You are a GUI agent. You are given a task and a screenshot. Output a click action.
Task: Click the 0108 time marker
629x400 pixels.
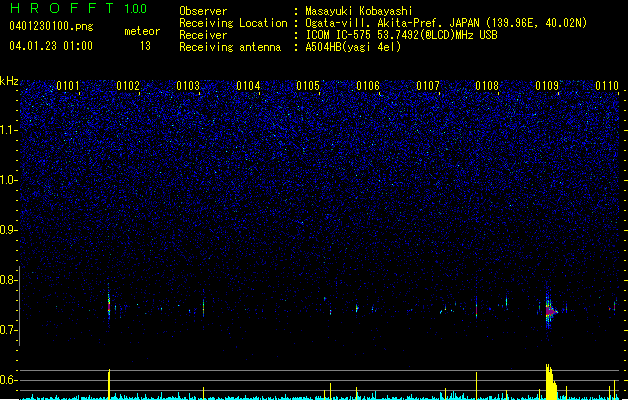487,86
